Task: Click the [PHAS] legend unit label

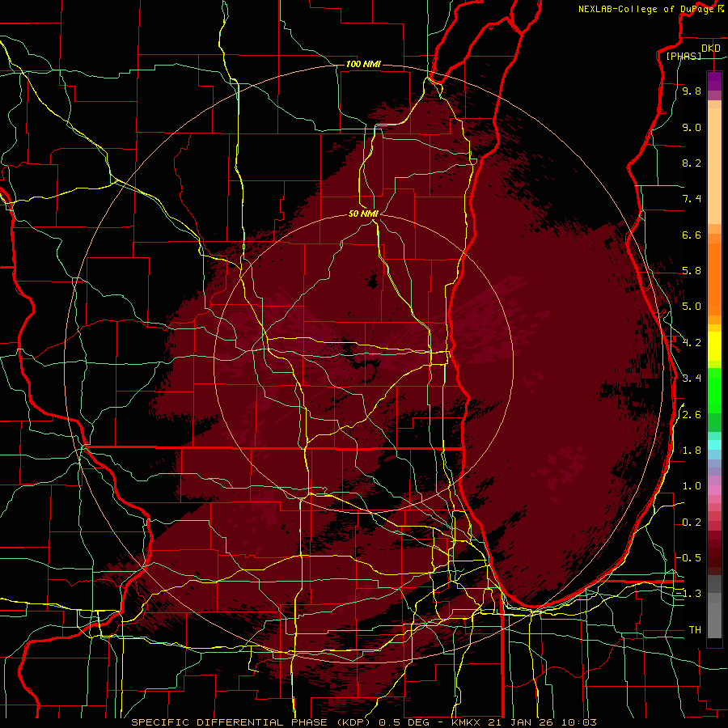Action: tap(684, 56)
